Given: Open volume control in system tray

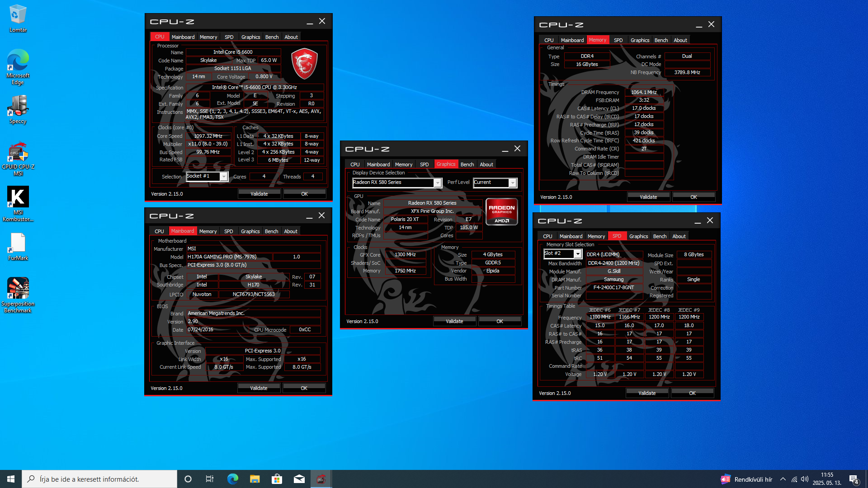Looking at the screenshot, I should coord(805,479).
